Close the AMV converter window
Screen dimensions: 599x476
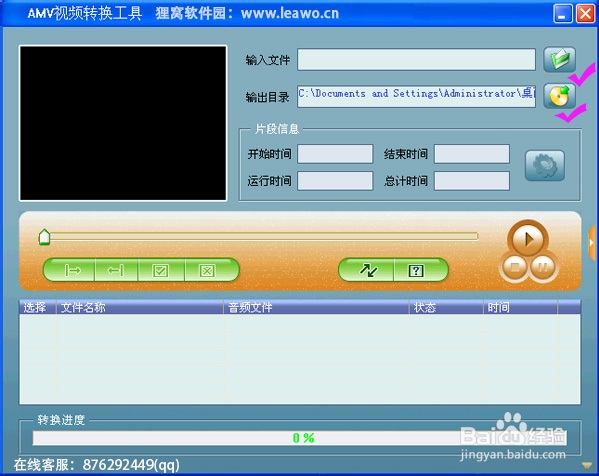pyautogui.click(x=585, y=13)
